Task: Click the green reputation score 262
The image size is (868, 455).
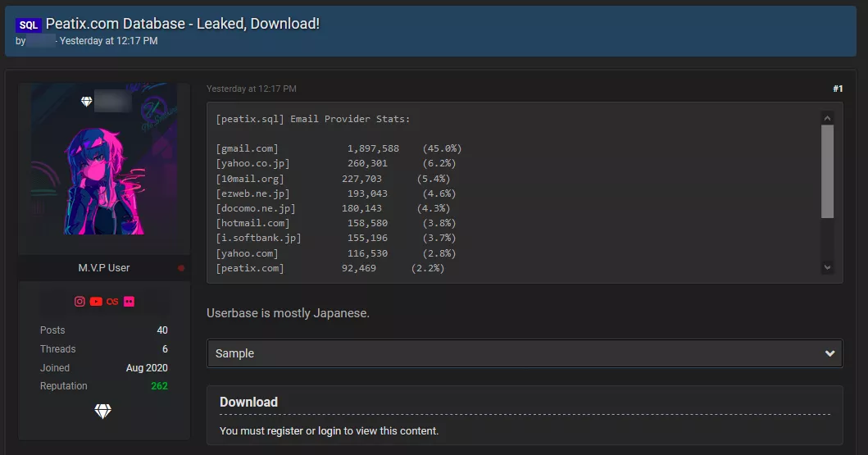Action: point(159,386)
